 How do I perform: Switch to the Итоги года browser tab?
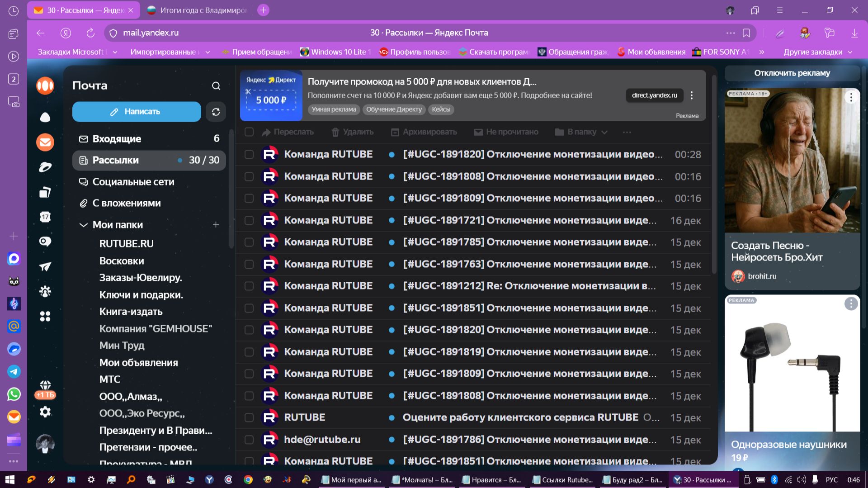(197, 10)
